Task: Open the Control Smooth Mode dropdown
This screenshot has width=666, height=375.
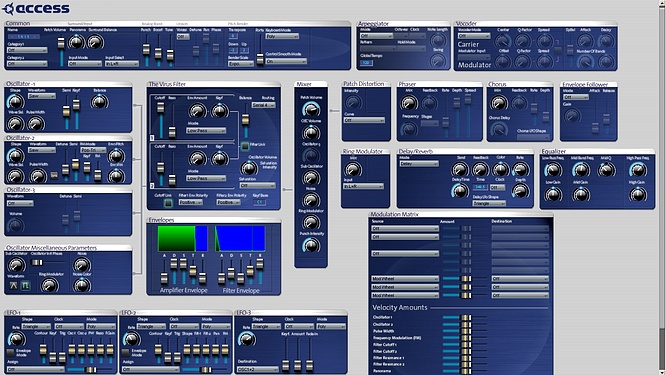Action: pos(286,62)
